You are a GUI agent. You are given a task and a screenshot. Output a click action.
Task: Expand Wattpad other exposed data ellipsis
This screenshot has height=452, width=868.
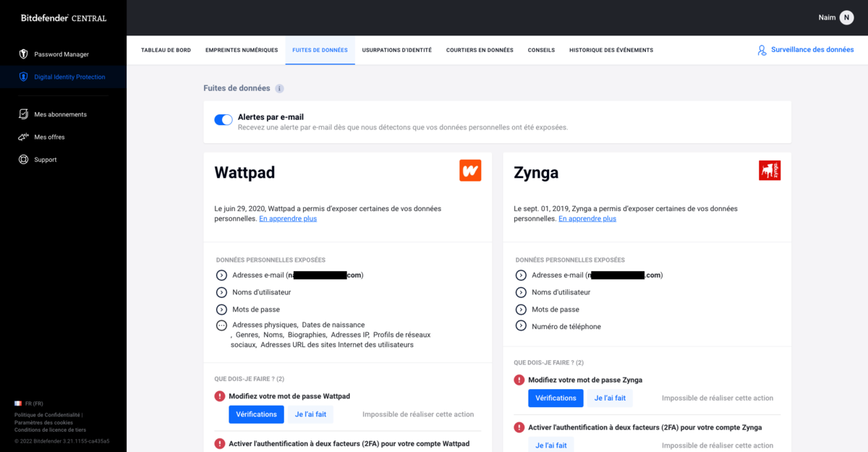coord(221,325)
